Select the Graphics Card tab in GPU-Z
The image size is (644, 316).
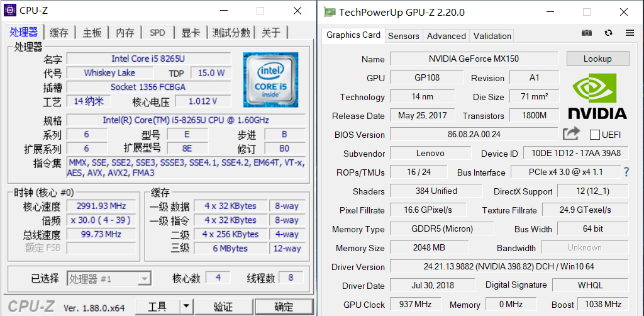(353, 35)
